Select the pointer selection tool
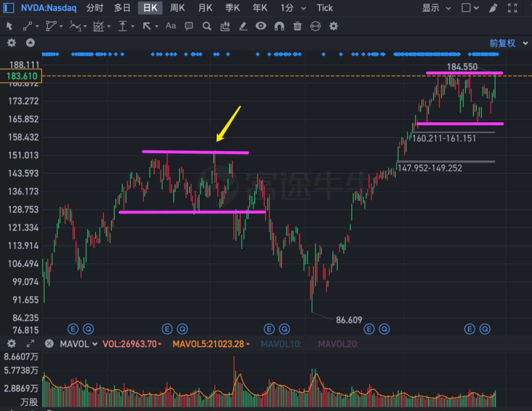 pyautogui.click(x=9, y=26)
